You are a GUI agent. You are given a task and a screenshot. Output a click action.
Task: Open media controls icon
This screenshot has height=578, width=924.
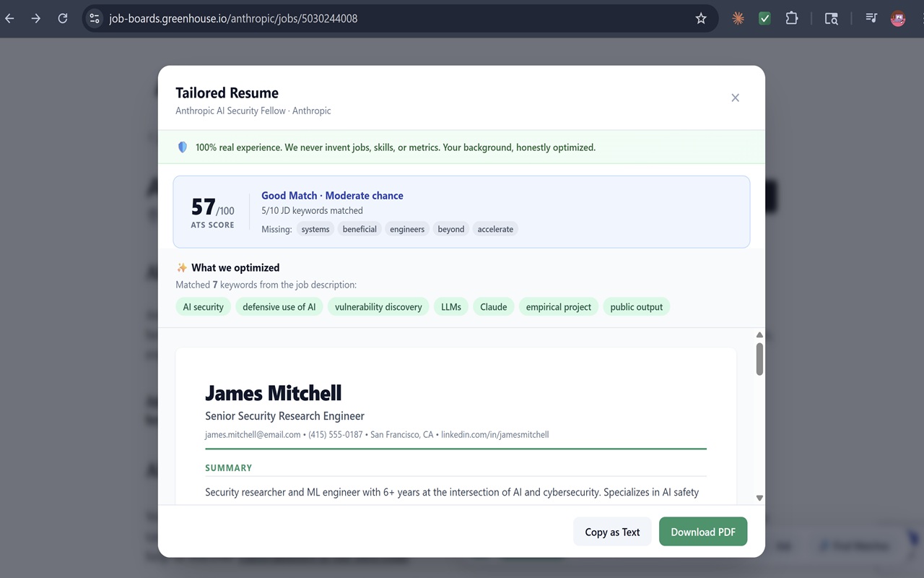871,19
